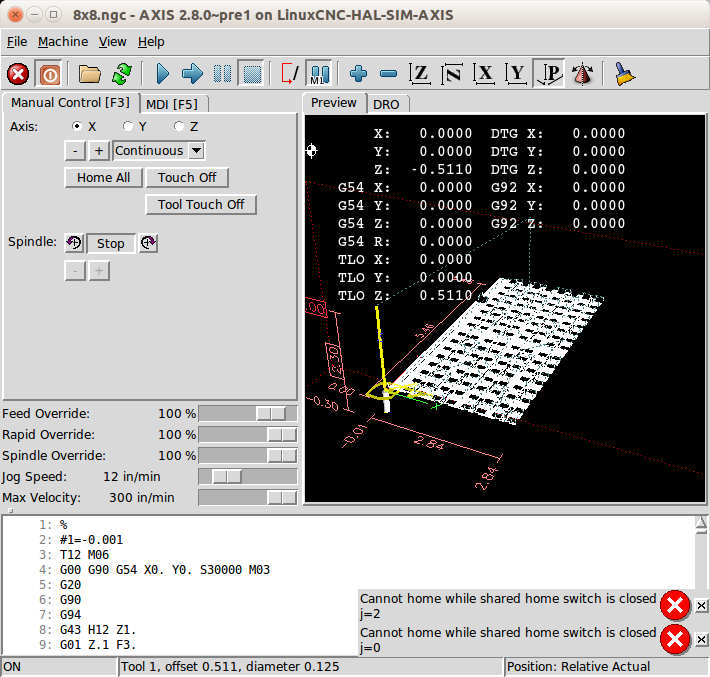The image size is (710, 677).
Task: Switch to Z top view
Action: pyautogui.click(x=420, y=74)
